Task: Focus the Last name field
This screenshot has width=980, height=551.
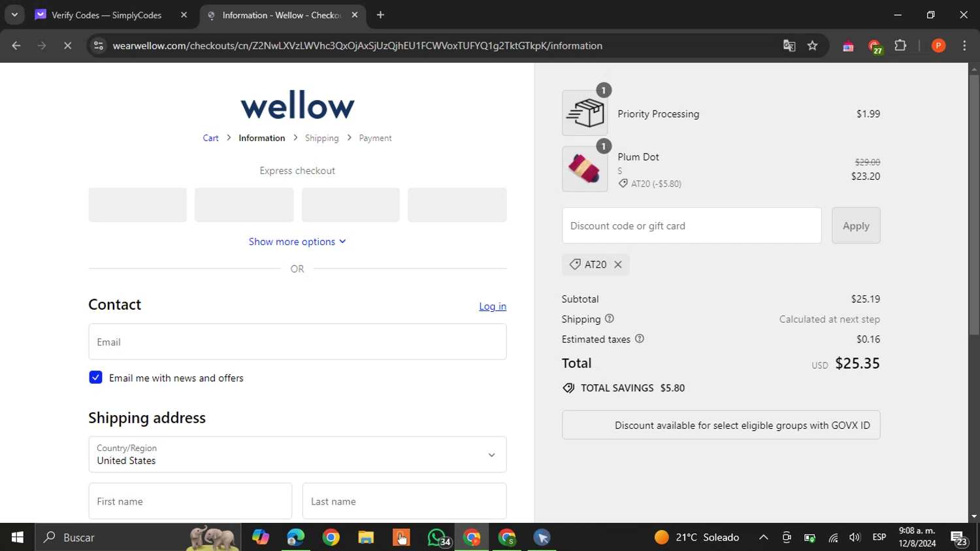Action: click(x=404, y=501)
